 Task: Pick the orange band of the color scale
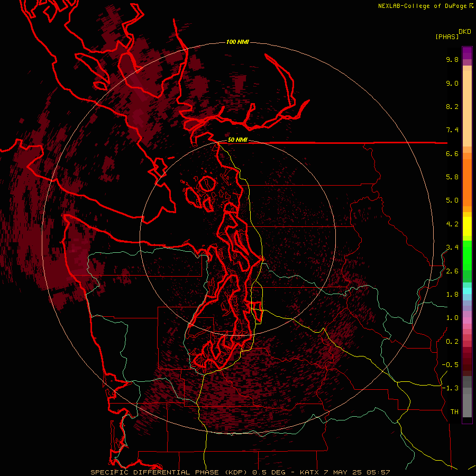coord(467,182)
